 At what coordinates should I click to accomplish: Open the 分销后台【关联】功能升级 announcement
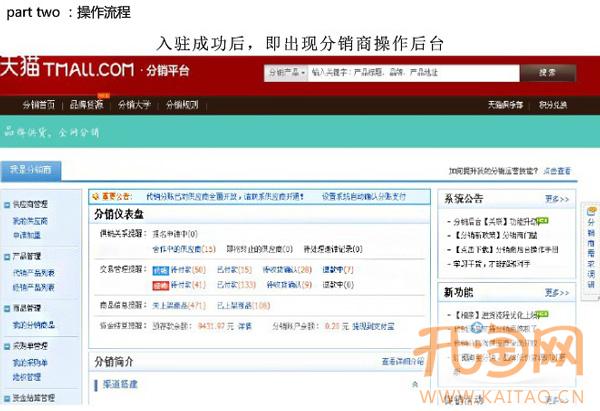click(x=497, y=222)
